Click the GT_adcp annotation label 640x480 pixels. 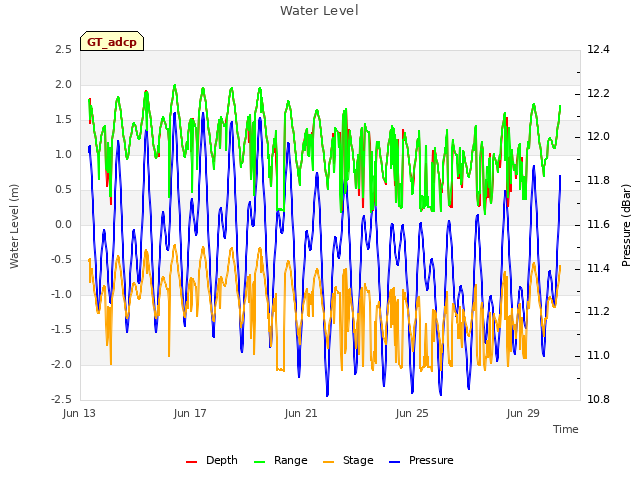coord(112,42)
